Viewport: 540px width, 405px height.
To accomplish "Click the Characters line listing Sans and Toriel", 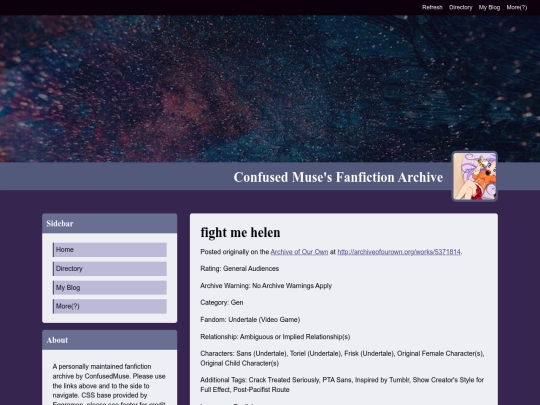I will [342, 358].
